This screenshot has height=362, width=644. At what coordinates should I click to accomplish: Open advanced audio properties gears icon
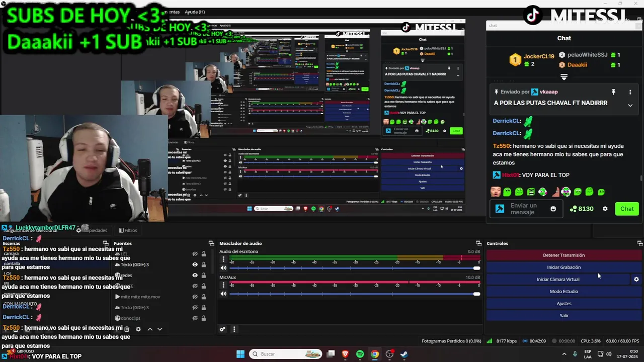click(222, 329)
